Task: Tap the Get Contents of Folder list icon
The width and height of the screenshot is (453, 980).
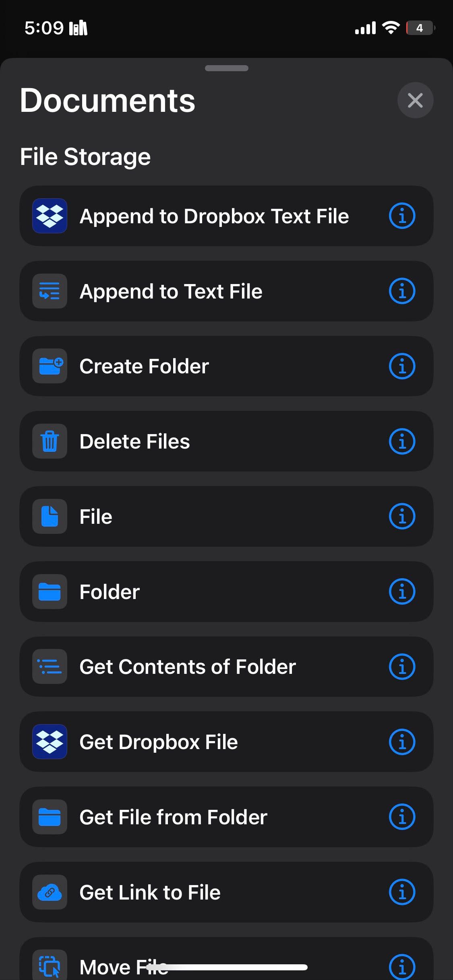Action: (x=50, y=667)
